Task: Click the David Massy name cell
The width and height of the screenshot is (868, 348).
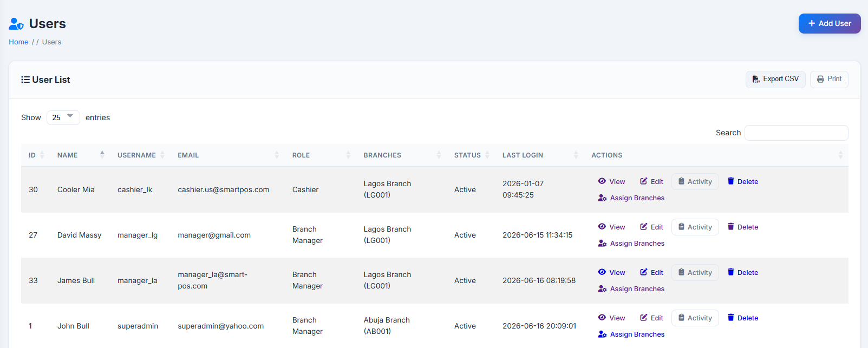Action: tap(80, 235)
